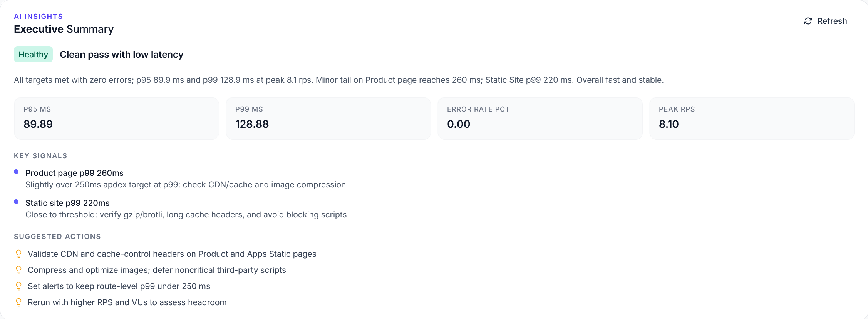
Task: Click the Static site p99 bullet dot
Action: click(x=16, y=202)
